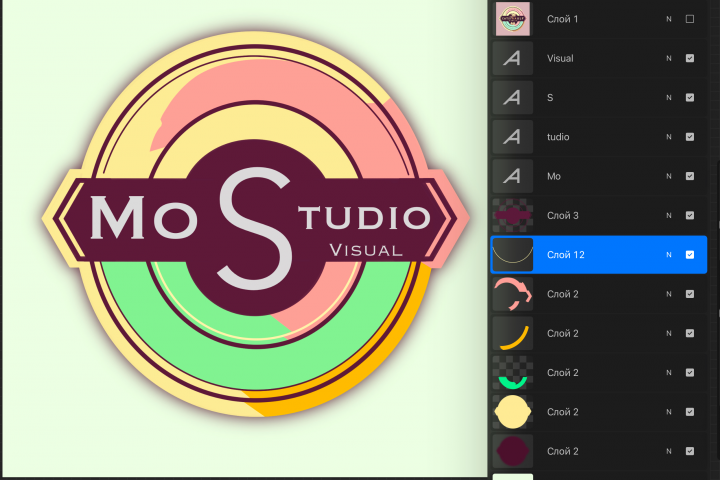The image size is (720, 480).
Task: Select the layer named Mo
Action: tap(554, 176)
